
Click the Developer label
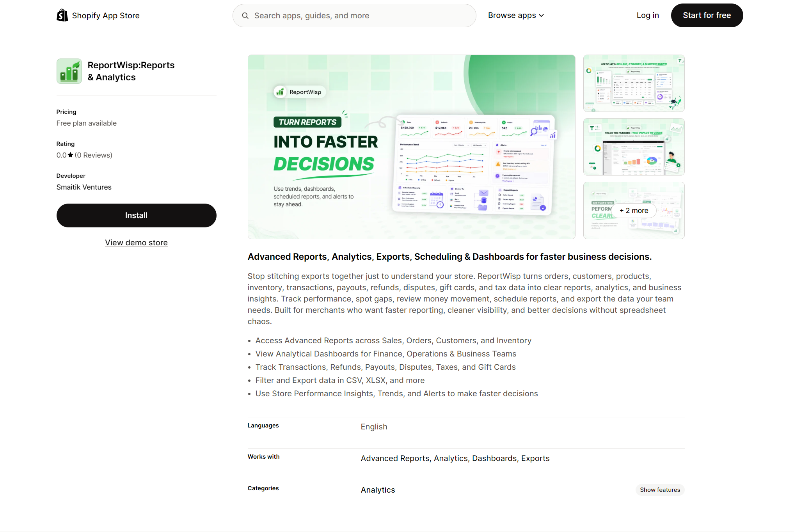click(x=71, y=176)
